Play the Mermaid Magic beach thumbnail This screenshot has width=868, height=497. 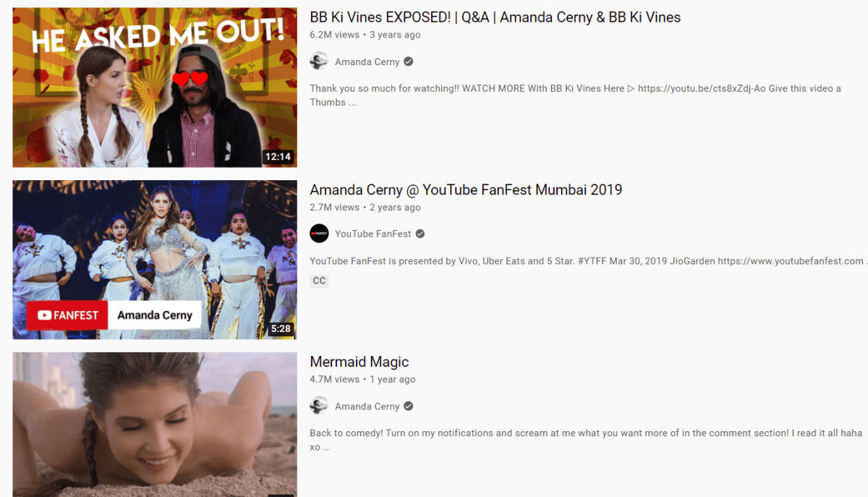(155, 425)
